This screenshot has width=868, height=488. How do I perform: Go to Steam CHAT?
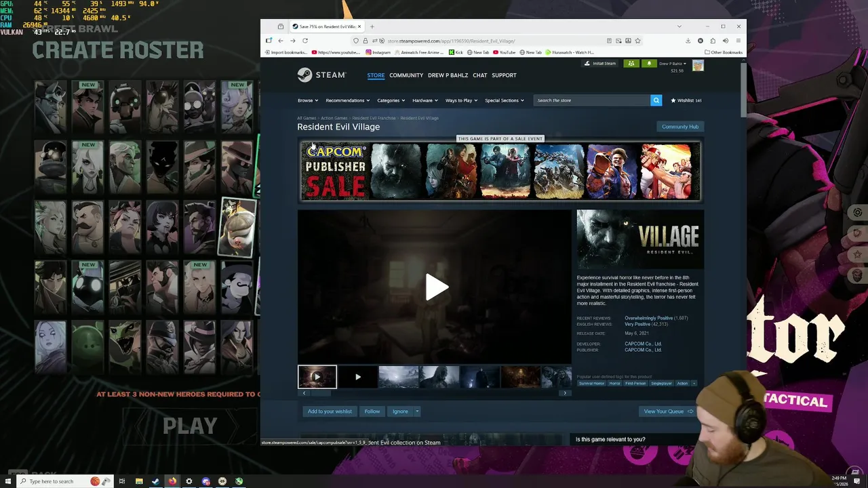(480, 75)
